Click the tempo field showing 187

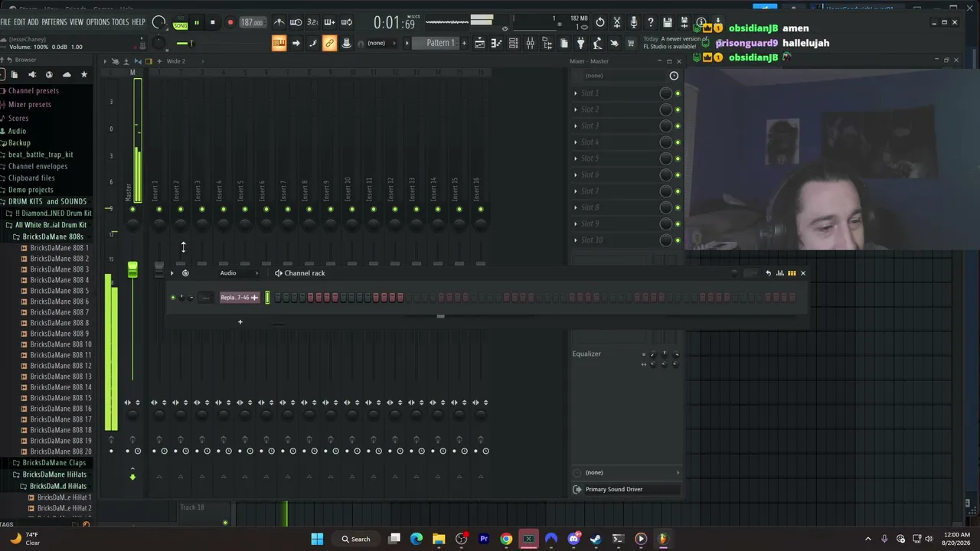click(x=252, y=23)
